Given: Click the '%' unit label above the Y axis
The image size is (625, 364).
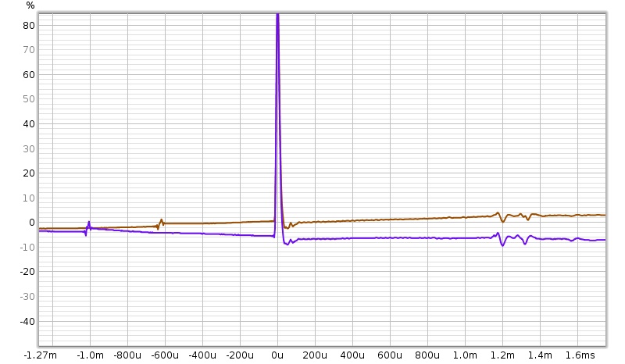Looking at the screenshot, I should pos(30,5).
